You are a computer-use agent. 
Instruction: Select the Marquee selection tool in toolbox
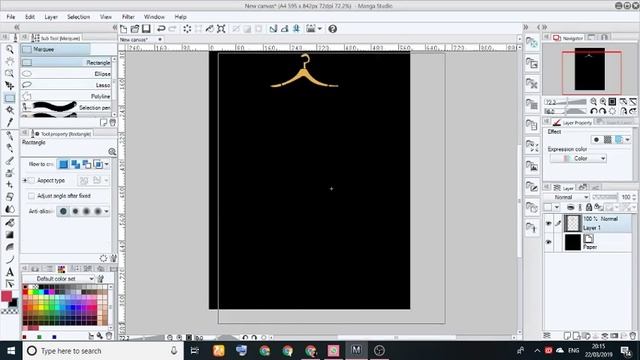[x=9, y=98]
